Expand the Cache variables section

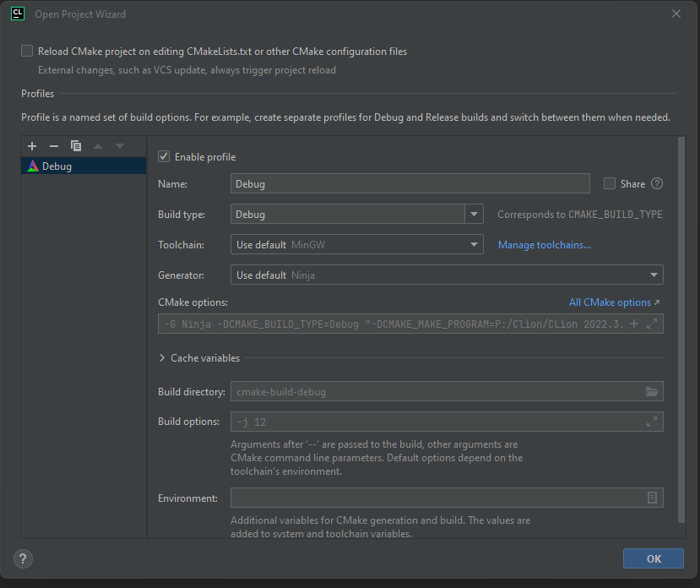click(x=162, y=358)
